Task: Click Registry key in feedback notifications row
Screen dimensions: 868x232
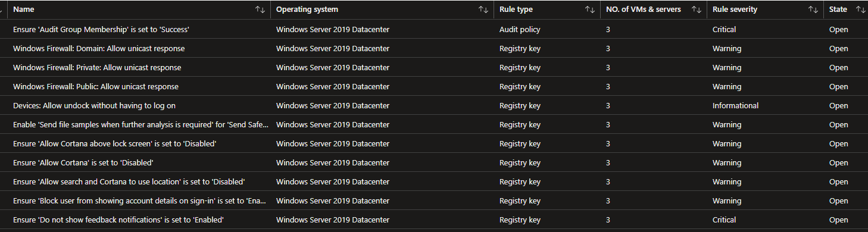Action: tap(520, 220)
